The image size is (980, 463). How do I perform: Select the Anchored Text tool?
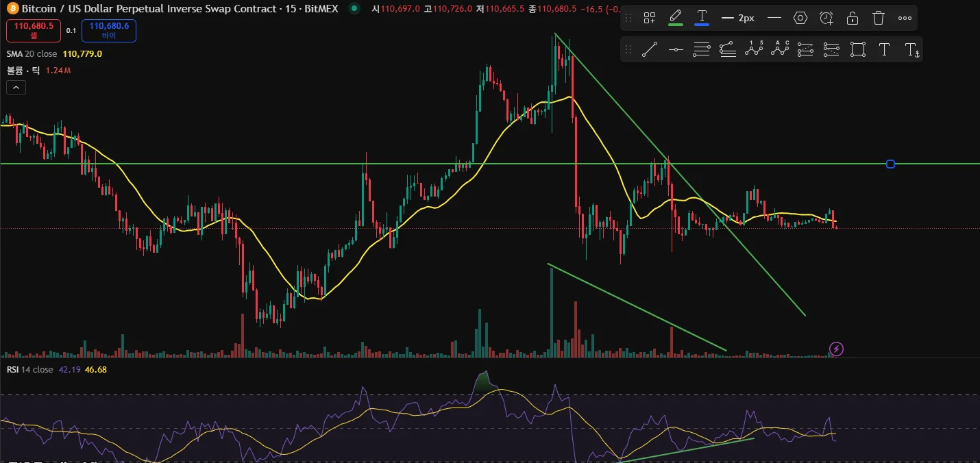pyautogui.click(x=911, y=49)
